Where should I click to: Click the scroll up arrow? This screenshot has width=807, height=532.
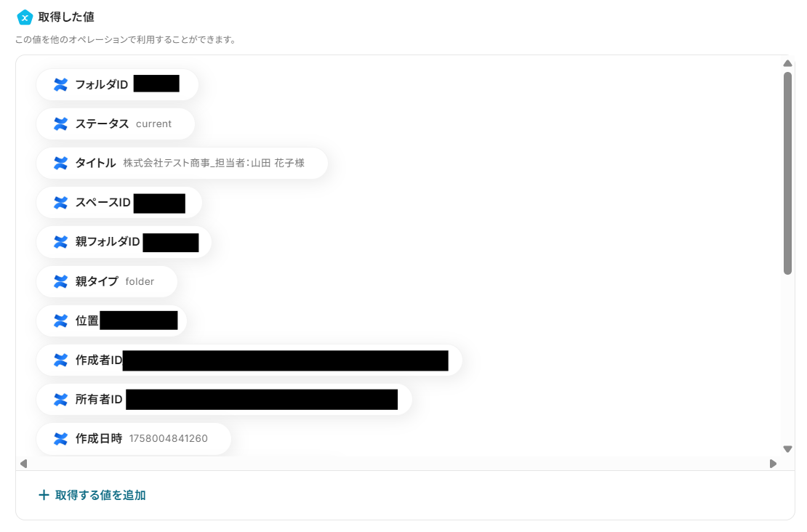click(787, 63)
